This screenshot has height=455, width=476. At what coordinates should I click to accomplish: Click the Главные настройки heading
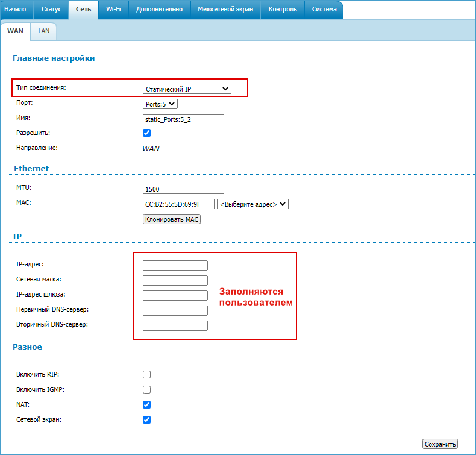54,58
